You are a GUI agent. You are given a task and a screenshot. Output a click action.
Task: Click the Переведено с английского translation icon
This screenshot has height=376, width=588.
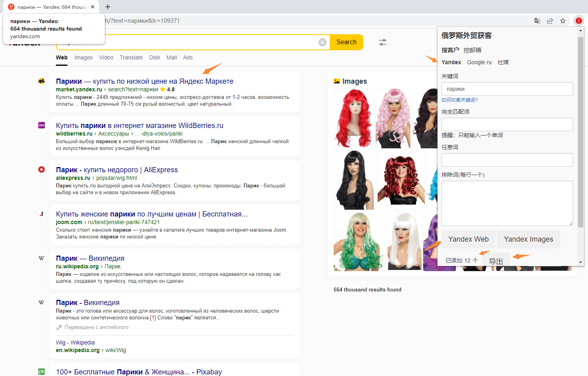pos(59,327)
